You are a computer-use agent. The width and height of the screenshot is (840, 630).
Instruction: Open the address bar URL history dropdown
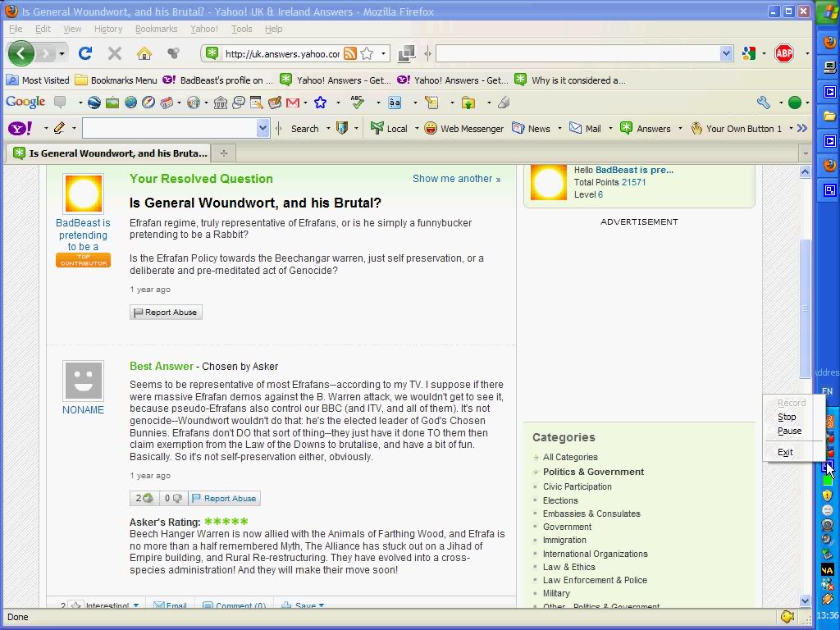[383, 53]
